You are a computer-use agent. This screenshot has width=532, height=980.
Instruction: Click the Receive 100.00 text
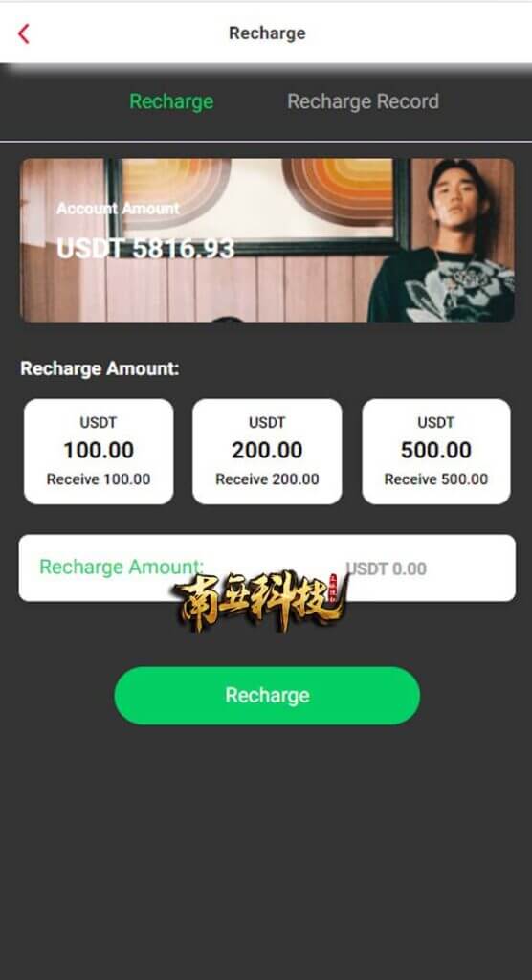point(99,479)
